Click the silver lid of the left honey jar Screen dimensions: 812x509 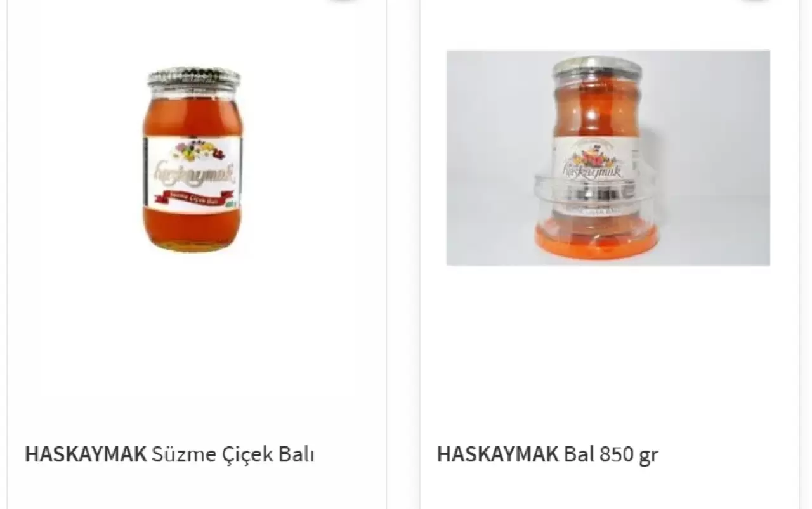[x=193, y=79]
